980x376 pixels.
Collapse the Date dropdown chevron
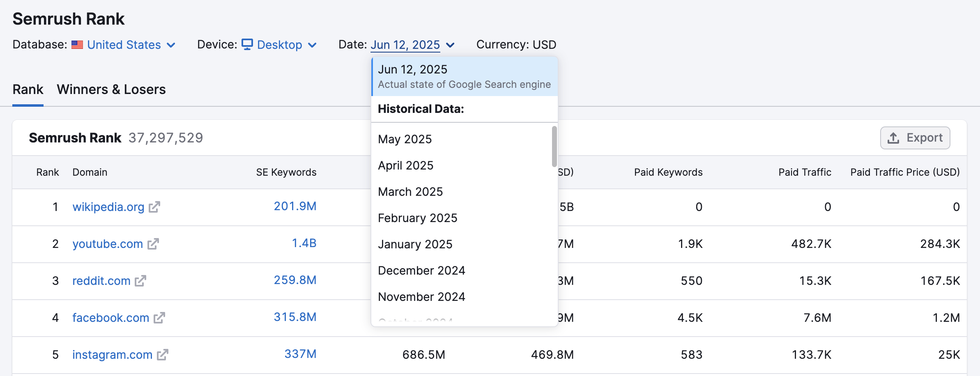(x=450, y=45)
